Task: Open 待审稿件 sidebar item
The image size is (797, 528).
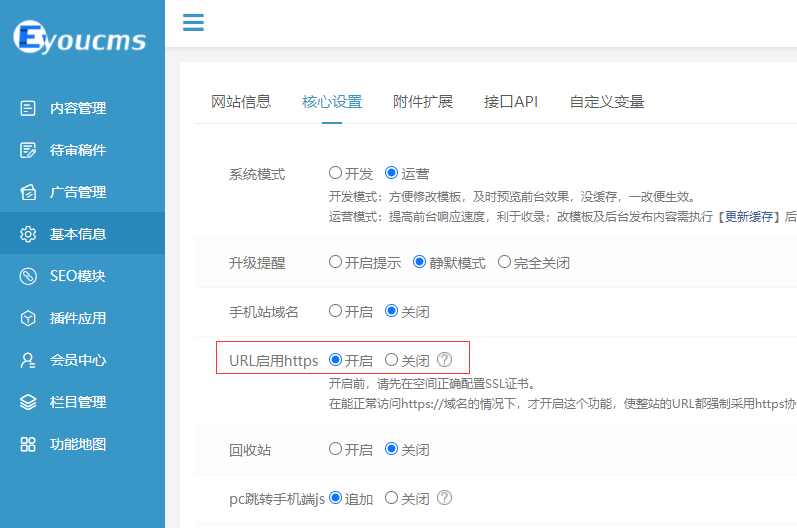Action: (77, 150)
